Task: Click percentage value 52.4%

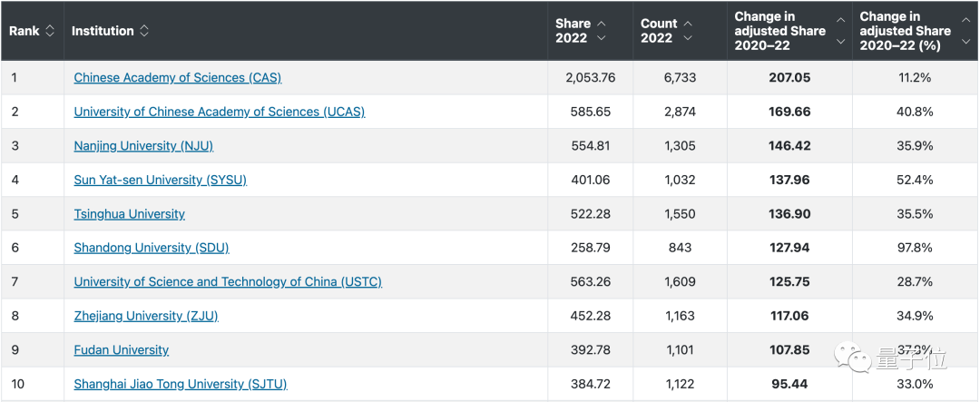Action: click(x=916, y=180)
